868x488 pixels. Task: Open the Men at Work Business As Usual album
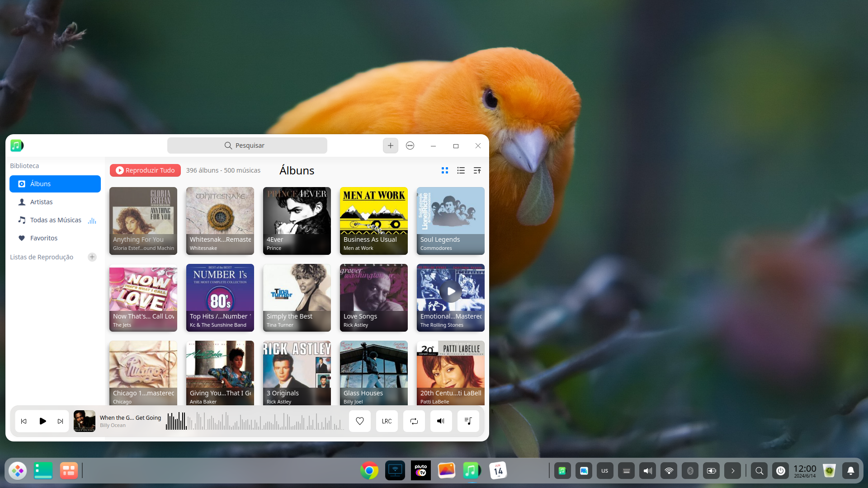(374, 221)
